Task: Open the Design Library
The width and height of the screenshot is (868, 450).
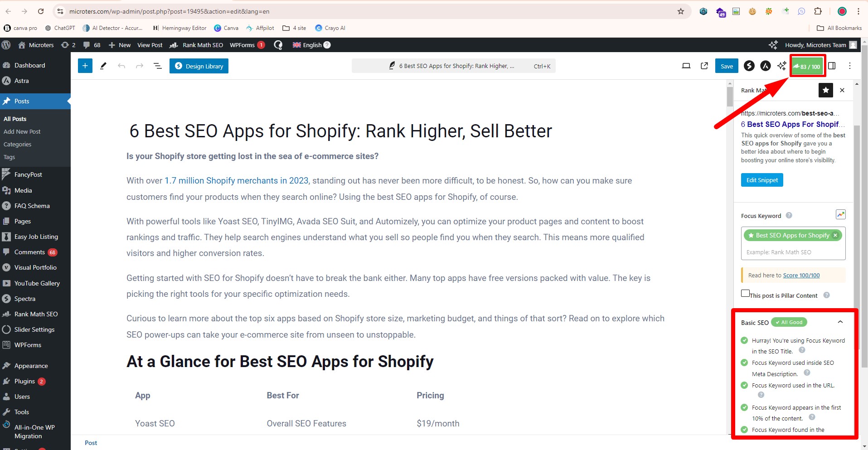Action: coord(199,66)
